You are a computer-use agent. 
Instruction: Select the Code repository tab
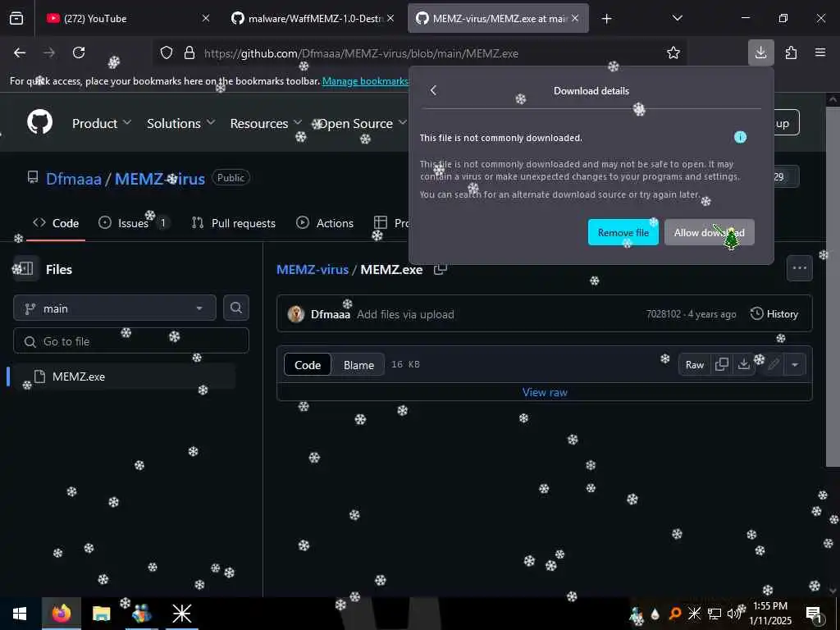tap(56, 223)
